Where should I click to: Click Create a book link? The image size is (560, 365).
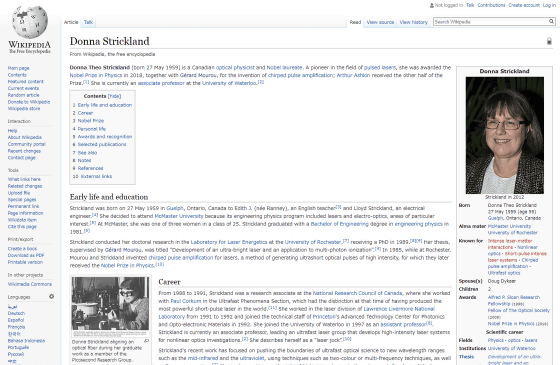(x=22, y=249)
